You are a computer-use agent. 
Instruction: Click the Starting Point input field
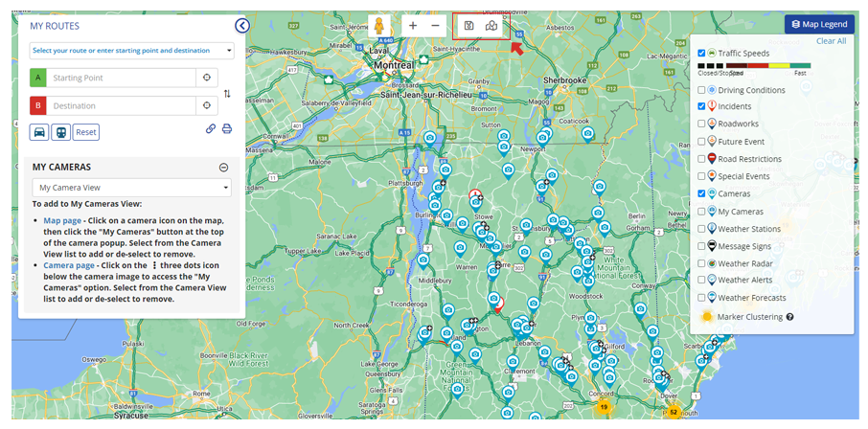pyautogui.click(x=120, y=78)
